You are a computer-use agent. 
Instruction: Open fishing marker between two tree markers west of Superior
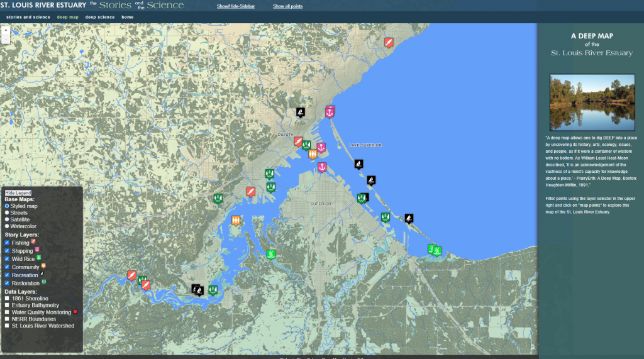250,192
